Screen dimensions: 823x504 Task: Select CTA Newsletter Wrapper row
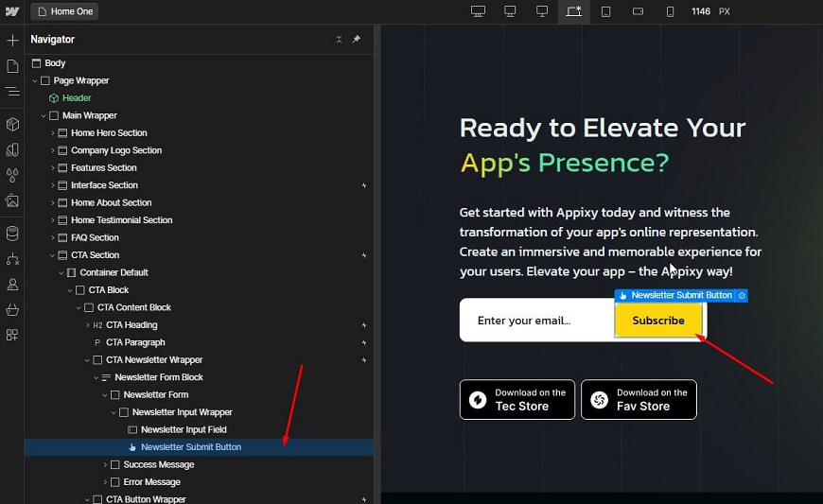pyautogui.click(x=199, y=359)
